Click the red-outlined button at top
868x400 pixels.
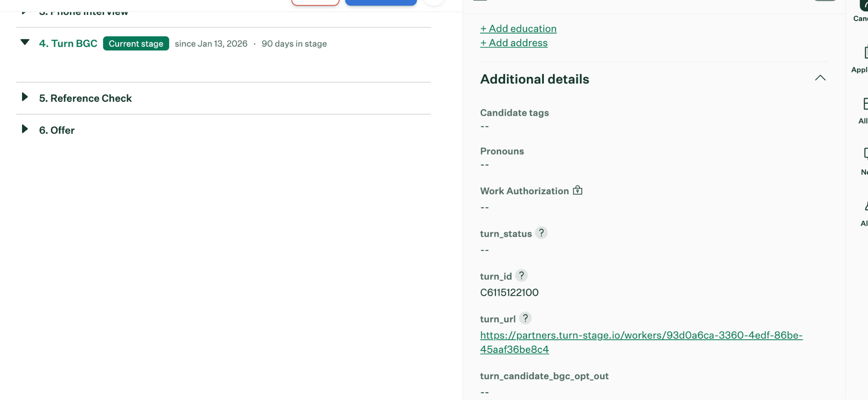[316, 2]
